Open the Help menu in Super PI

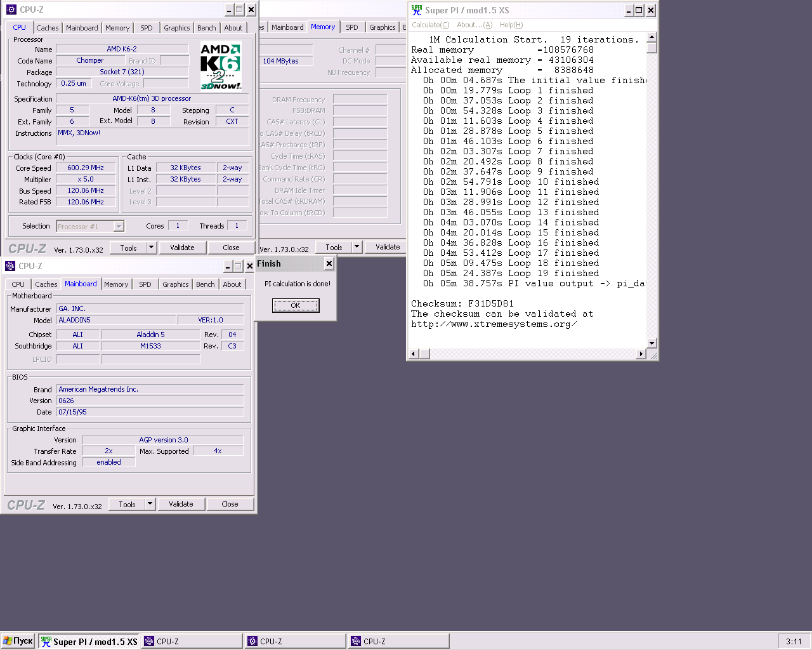click(511, 25)
